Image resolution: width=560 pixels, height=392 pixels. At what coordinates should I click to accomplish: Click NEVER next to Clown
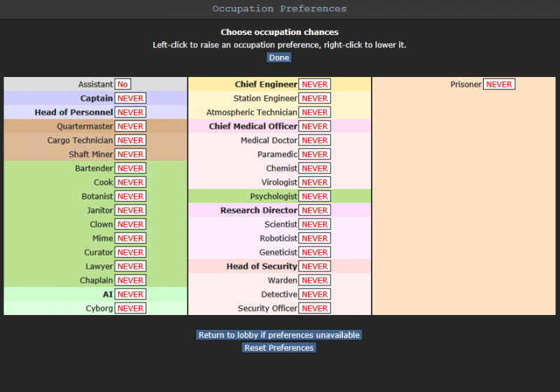(130, 224)
